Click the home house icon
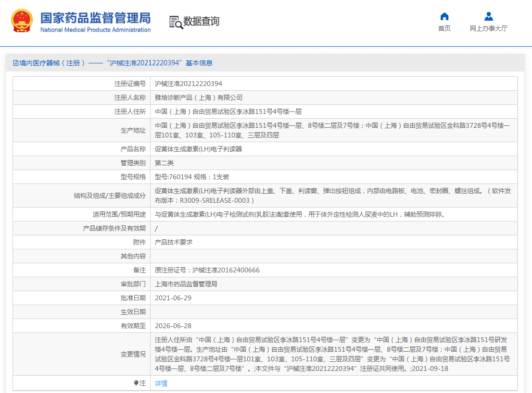This screenshot has width=532, height=393. [444, 16]
